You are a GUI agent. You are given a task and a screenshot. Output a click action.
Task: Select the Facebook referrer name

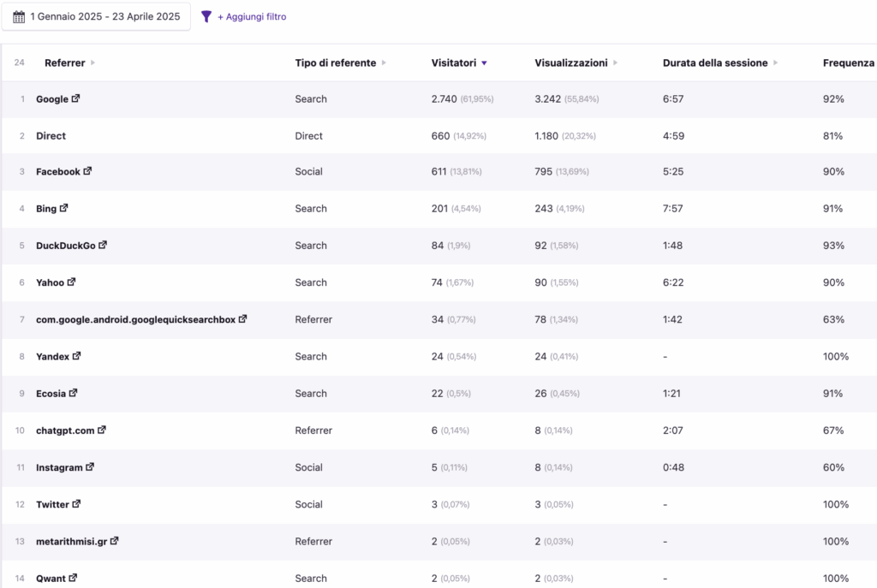coord(58,171)
